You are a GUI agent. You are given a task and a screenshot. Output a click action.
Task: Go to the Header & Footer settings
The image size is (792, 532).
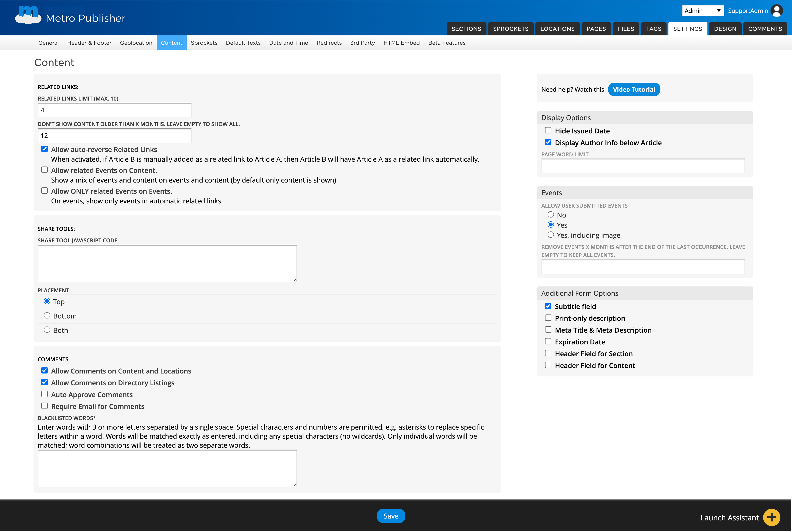coord(89,43)
